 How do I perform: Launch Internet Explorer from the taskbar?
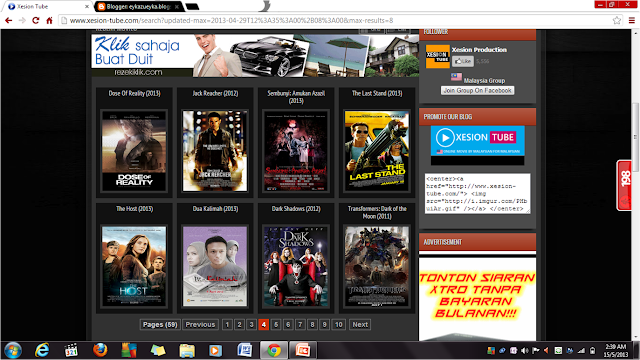pyautogui.click(x=42, y=350)
